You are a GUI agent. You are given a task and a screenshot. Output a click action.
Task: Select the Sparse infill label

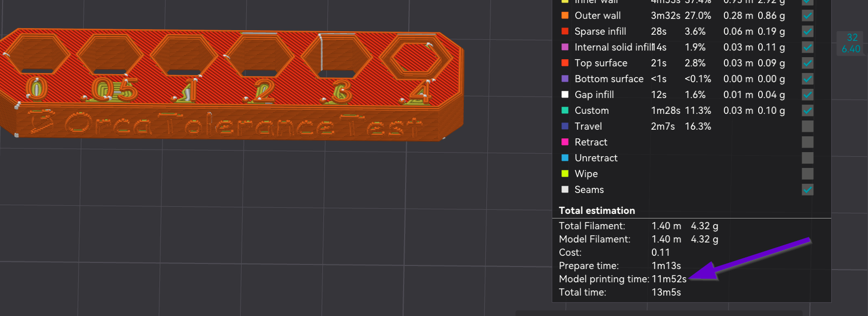600,32
